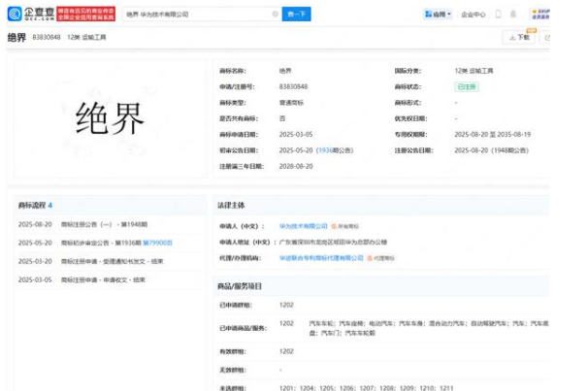Image resolution: width=588 pixels, height=391 pixels.
Task: Open the 第79900页 page link
Action: point(159,243)
